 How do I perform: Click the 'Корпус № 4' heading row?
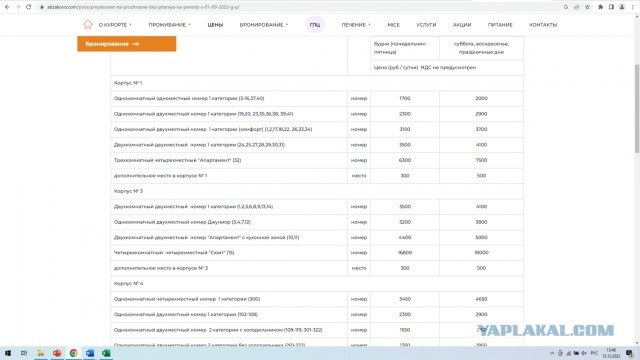pyautogui.click(x=317, y=283)
